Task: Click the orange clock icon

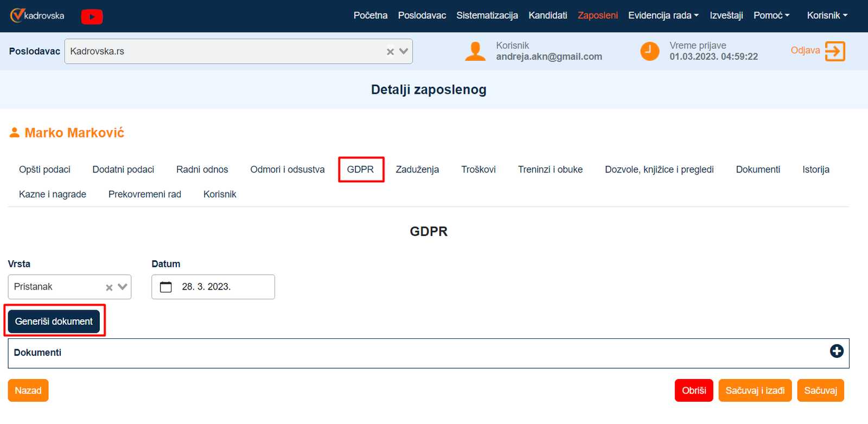Action: coord(649,52)
